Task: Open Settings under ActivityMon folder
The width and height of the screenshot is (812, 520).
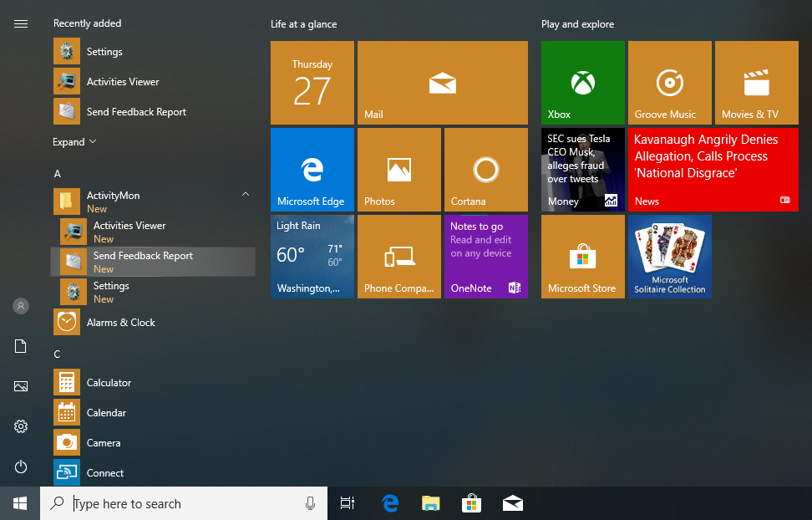Action: pos(154,292)
